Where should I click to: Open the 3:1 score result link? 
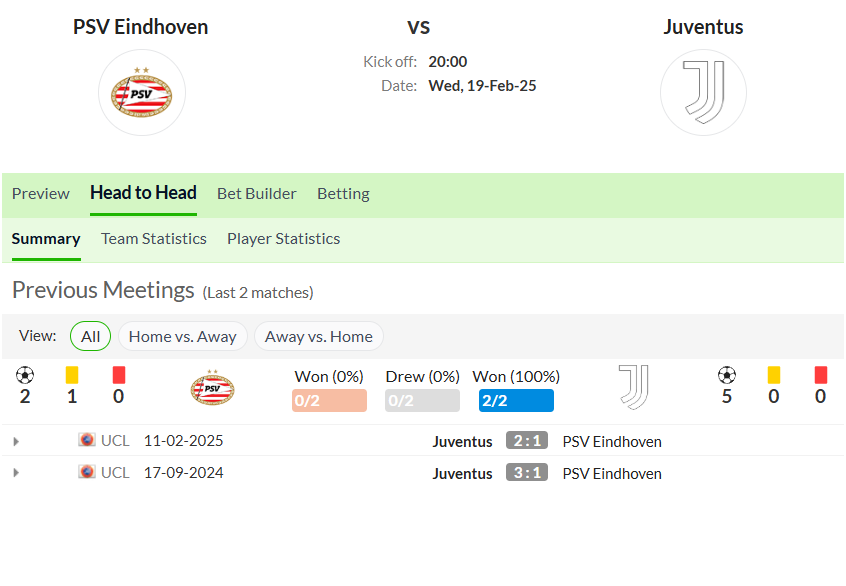click(x=527, y=472)
